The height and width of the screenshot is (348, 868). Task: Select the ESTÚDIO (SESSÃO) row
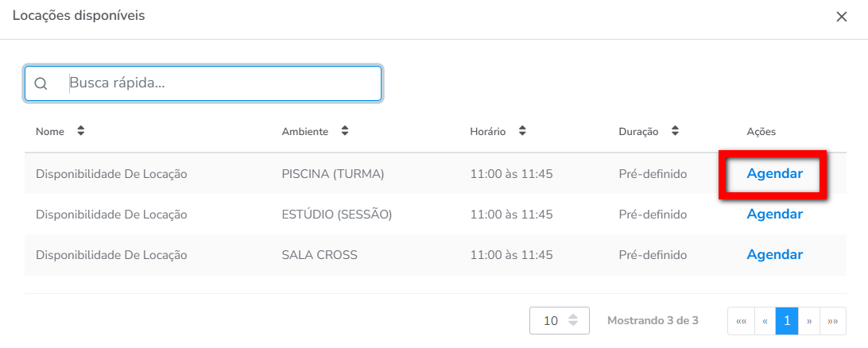pyautogui.click(x=336, y=215)
